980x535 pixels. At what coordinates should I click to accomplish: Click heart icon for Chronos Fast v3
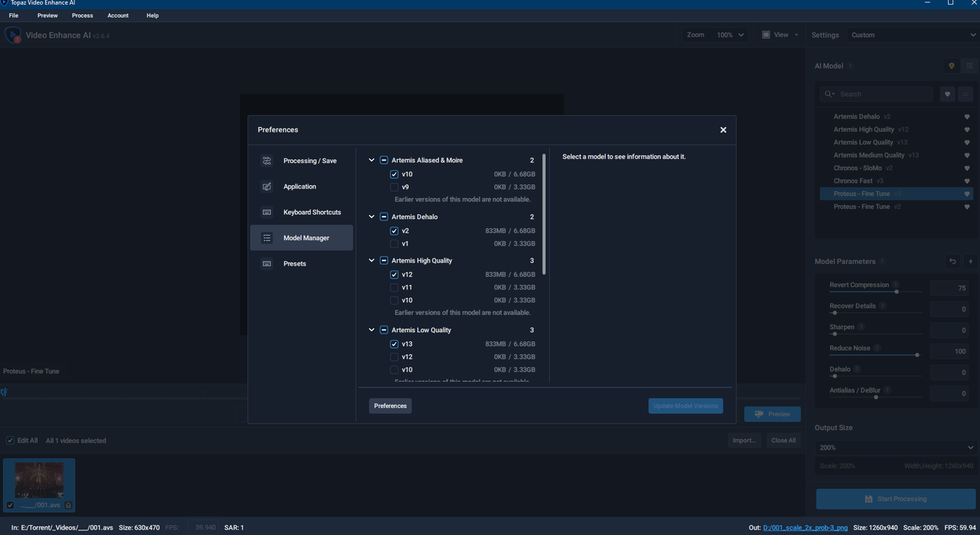coord(967,181)
